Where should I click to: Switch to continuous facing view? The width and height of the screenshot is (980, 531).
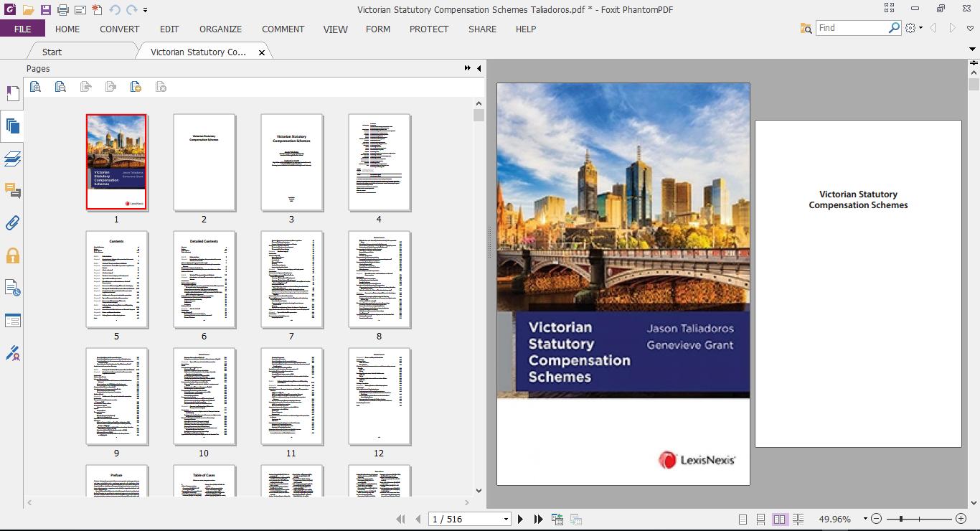pos(798,519)
